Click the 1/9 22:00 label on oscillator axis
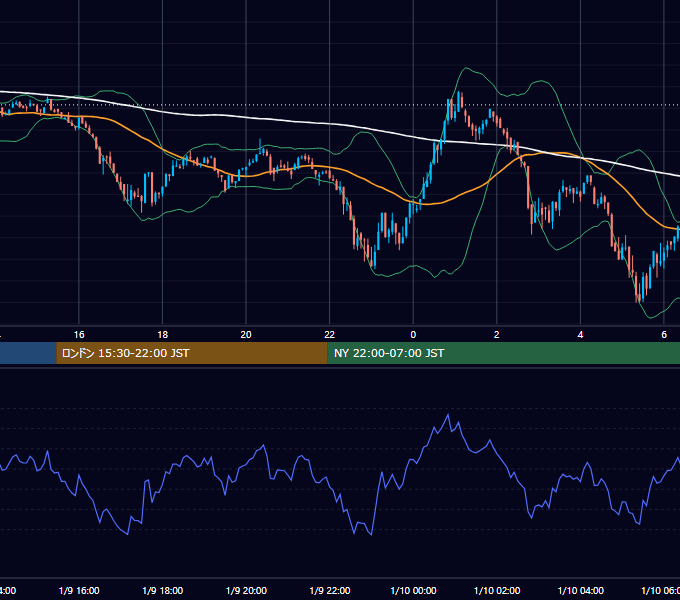The height and width of the screenshot is (600, 680). (330, 590)
